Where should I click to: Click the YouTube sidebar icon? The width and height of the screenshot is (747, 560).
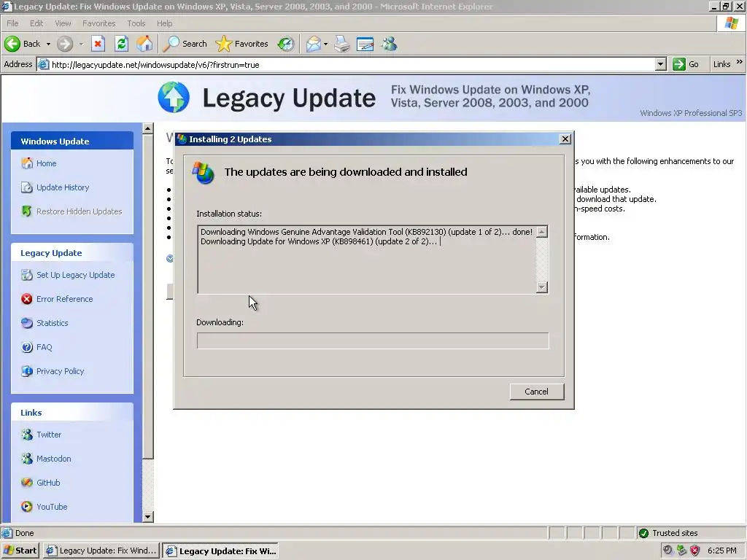pos(27,507)
